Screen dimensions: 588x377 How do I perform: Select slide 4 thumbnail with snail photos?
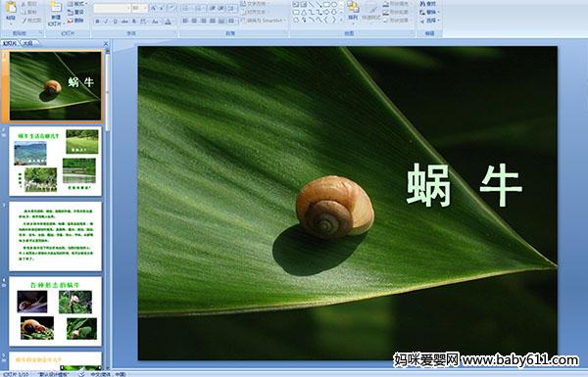55,311
